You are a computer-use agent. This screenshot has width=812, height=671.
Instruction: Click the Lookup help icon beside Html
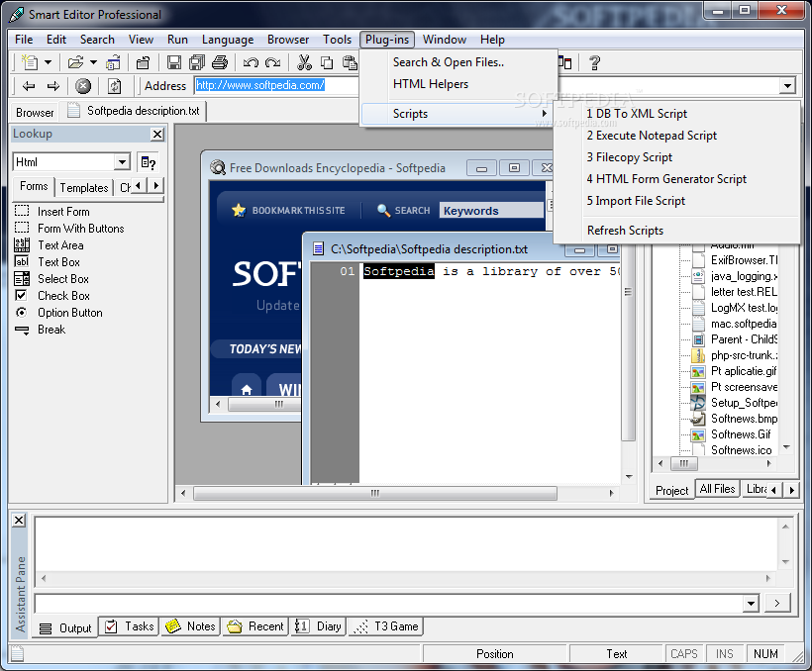pyautogui.click(x=149, y=162)
